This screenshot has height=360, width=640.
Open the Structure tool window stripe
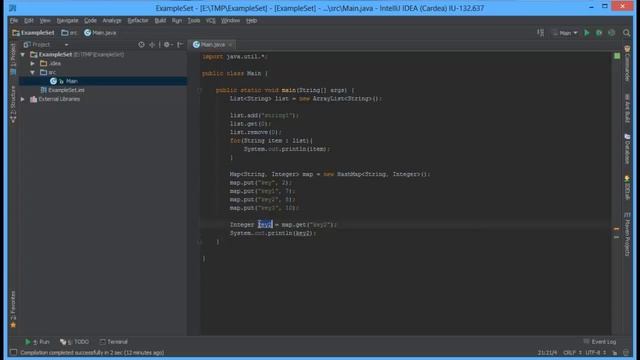[x=13, y=104]
